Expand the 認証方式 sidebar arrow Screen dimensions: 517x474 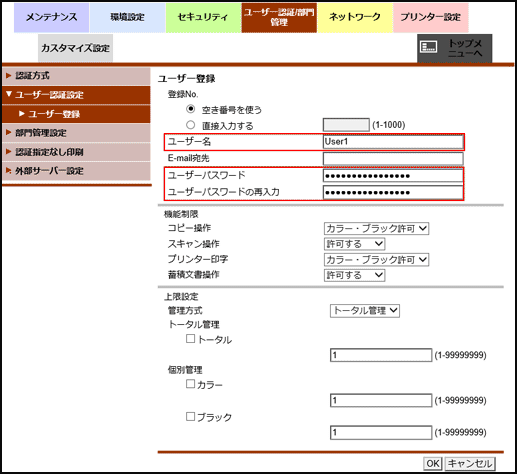pyautogui.click(x=9, y=76)
